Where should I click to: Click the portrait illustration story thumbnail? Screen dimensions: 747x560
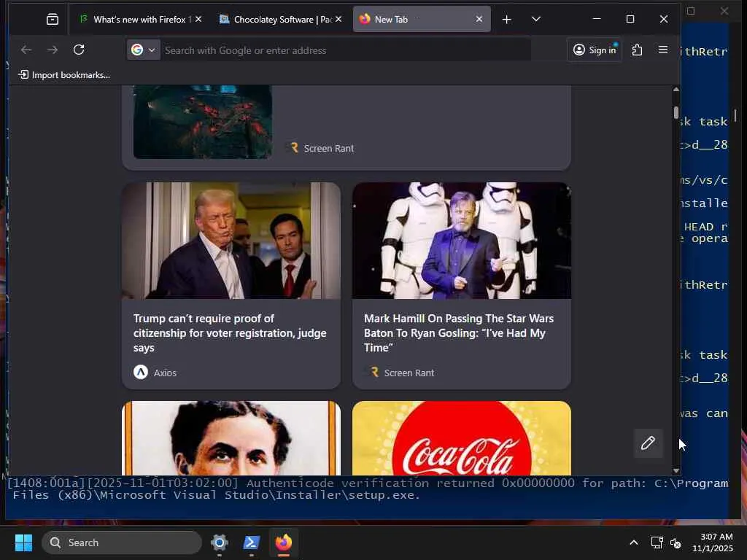[231, 438]
